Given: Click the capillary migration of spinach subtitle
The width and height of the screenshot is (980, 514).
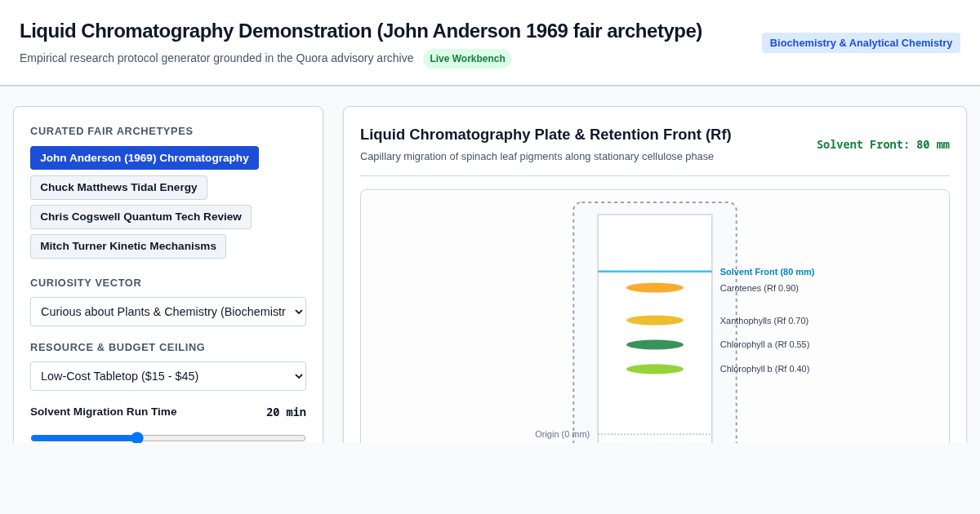Looking at the screenshot, I should (x=537, y=157).
